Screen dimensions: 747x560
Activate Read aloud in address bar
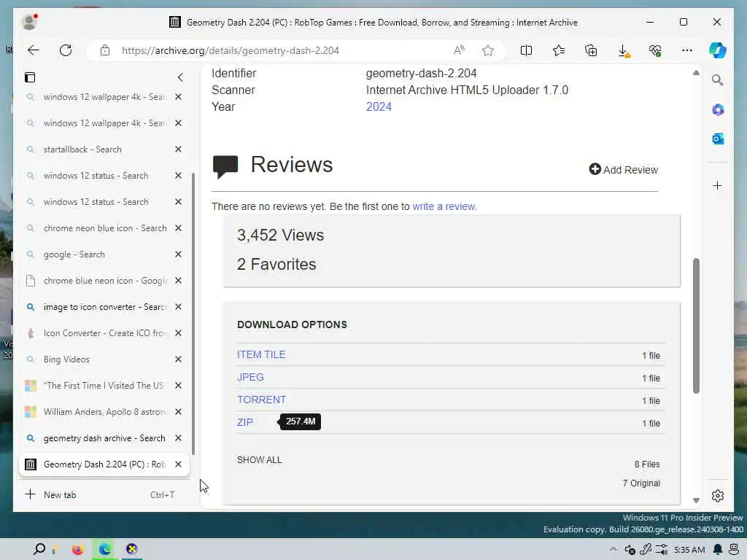coord(459,50)
